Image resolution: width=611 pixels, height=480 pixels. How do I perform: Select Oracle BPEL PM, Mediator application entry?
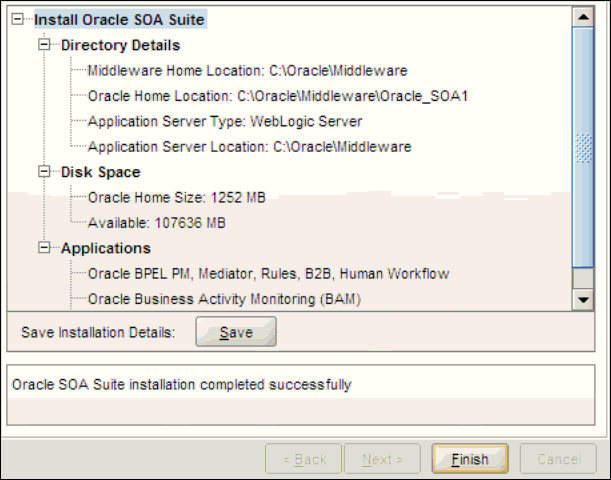click(268, 274)
